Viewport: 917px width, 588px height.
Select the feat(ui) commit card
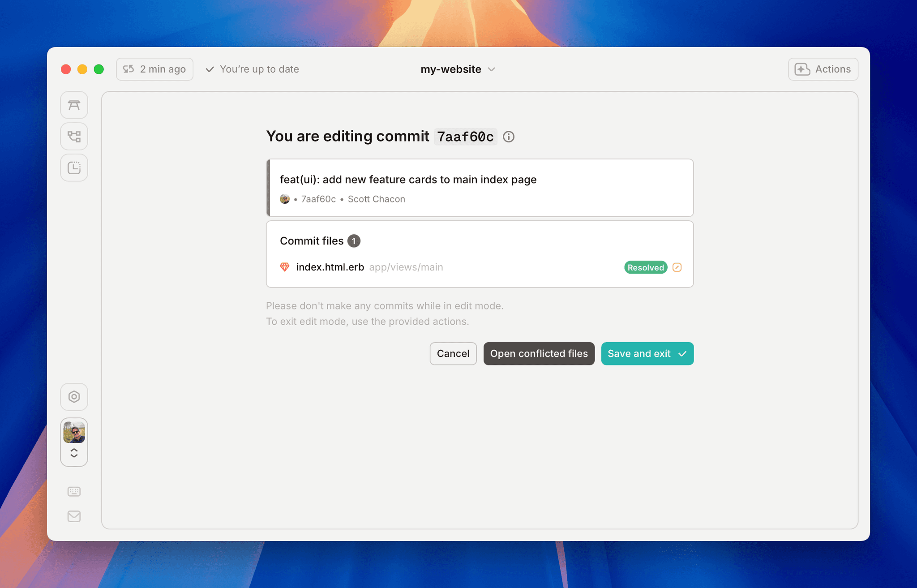(480, 188)
